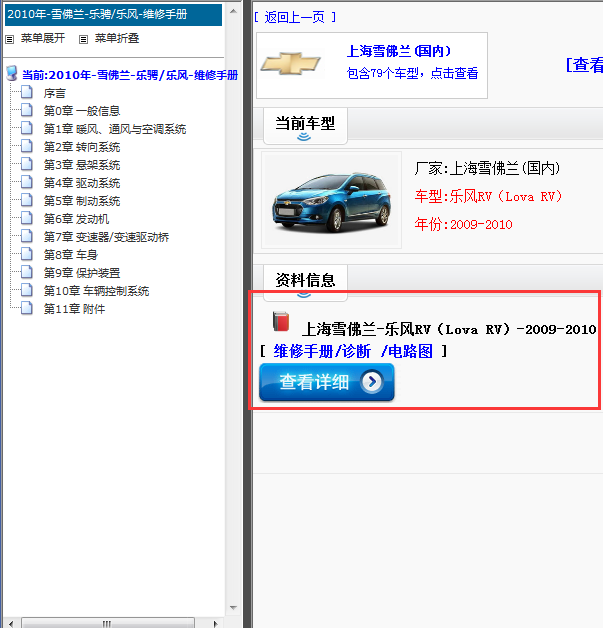Click the horizontal scrollbar right arrow

pos(216,623)
